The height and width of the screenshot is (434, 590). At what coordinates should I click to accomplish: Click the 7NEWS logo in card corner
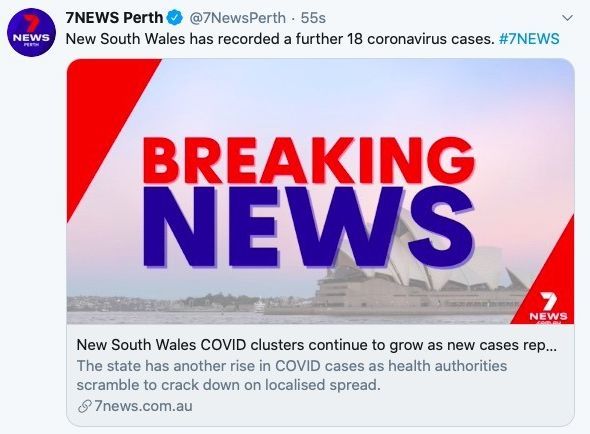(548, 306)
